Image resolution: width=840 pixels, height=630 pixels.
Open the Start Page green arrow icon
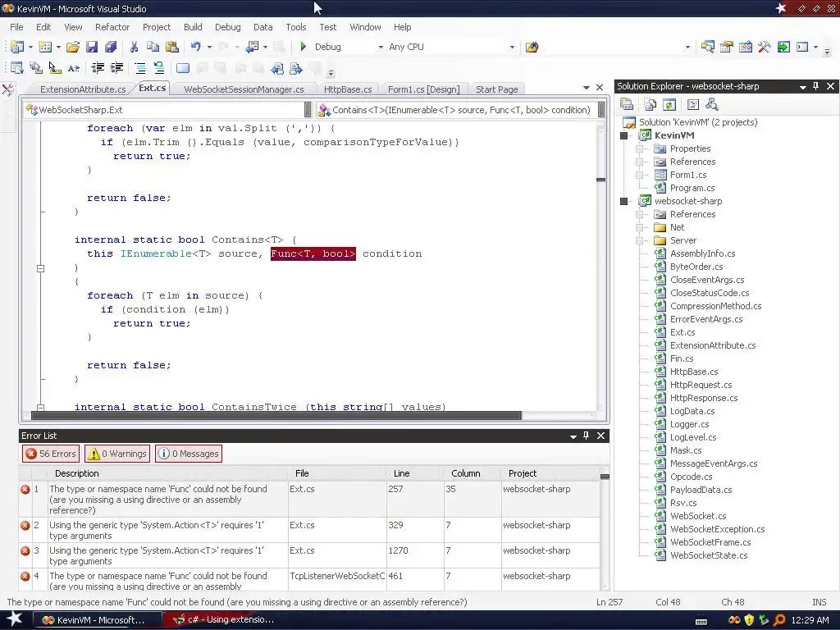(783, 47)
